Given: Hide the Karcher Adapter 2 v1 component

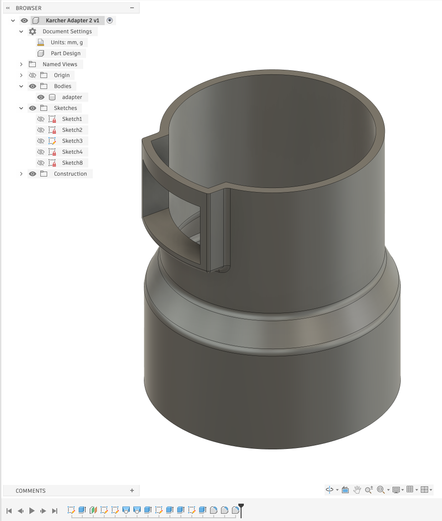Looking at the screenshot, I should tap(24, 20).
